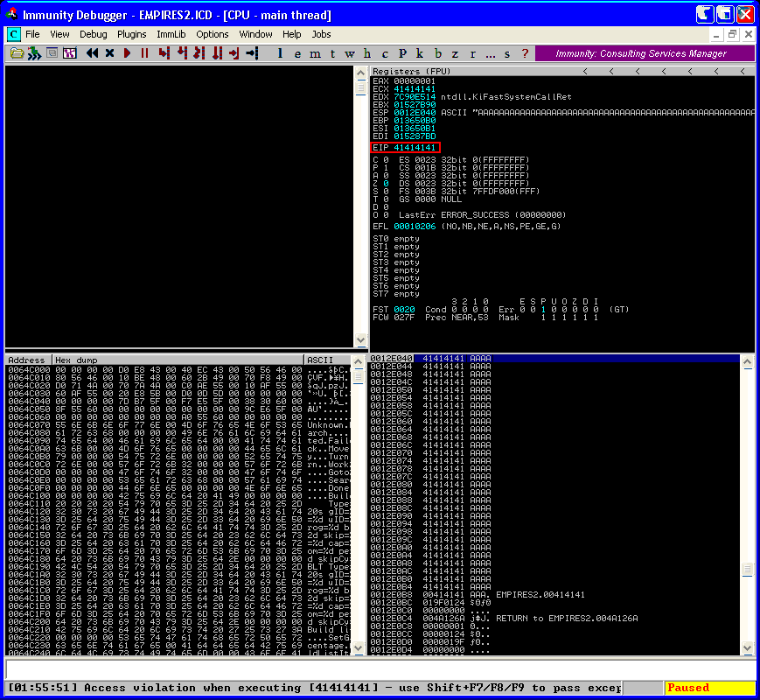
Task: Click the Execute till return icon
Action: point(234,53)
